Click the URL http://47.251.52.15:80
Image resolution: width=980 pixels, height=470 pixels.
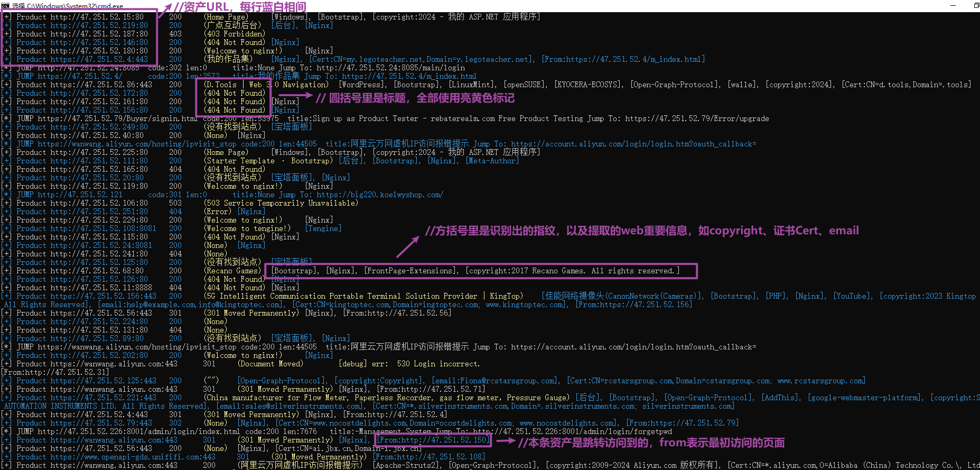(97, 17)
